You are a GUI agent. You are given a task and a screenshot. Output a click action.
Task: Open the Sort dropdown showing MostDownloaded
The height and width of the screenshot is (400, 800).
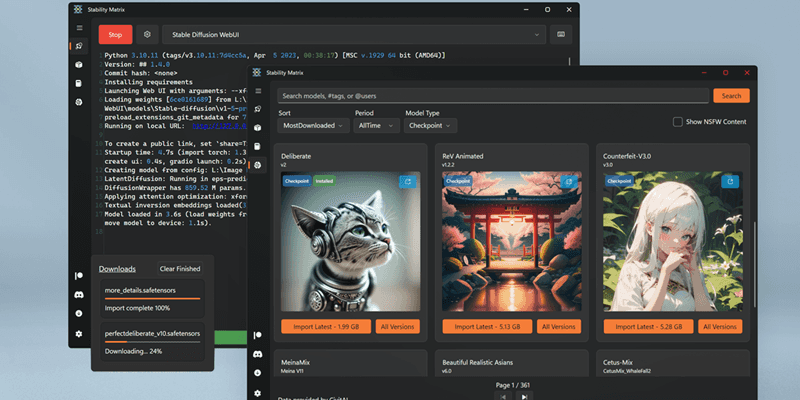click(313, 126)
